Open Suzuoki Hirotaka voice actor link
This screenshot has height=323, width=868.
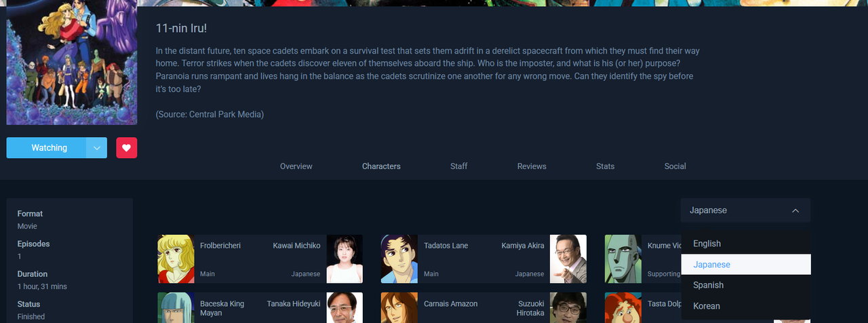pos(529,309)
